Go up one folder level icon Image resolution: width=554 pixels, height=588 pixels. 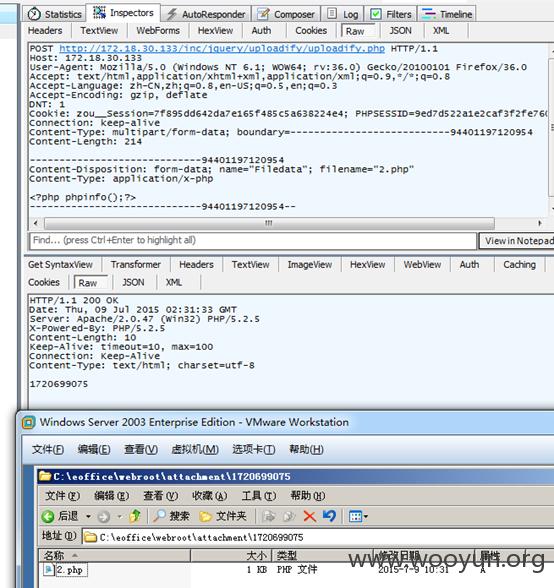(135, 516)
